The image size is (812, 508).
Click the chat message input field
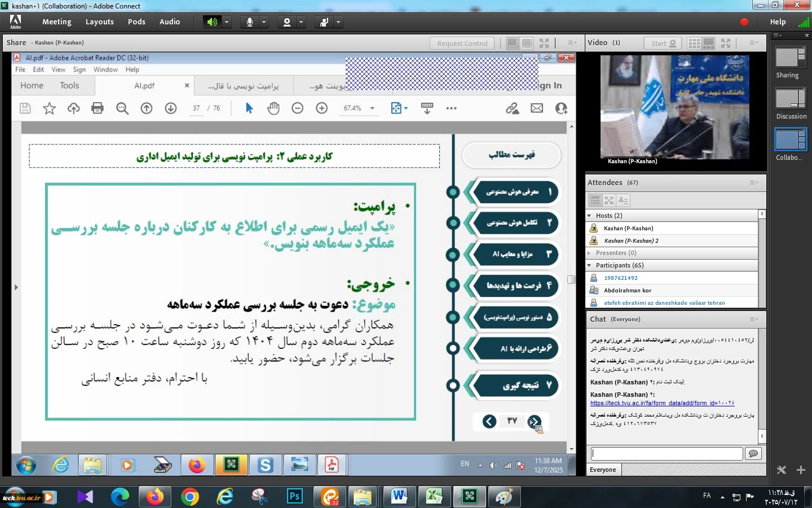[667, 454]
